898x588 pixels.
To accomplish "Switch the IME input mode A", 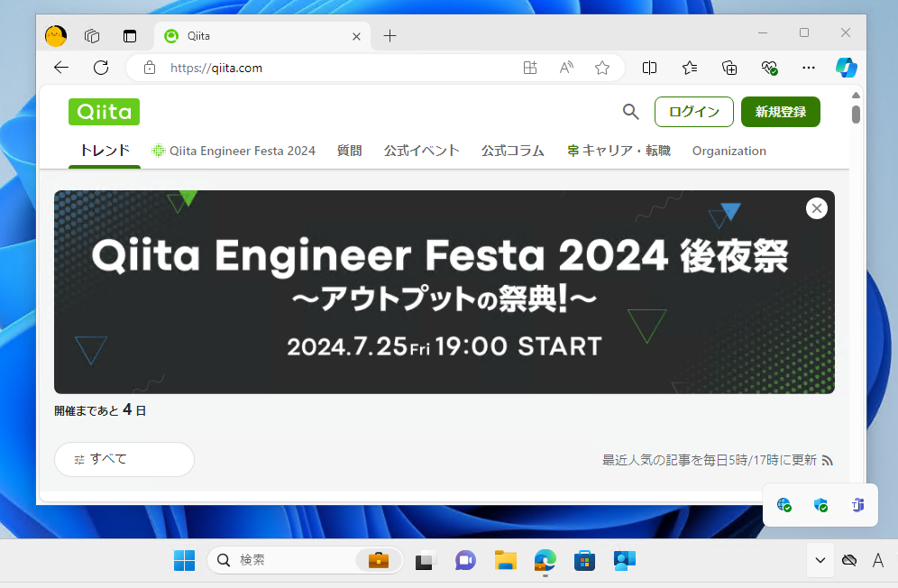I will click(878, 560).
